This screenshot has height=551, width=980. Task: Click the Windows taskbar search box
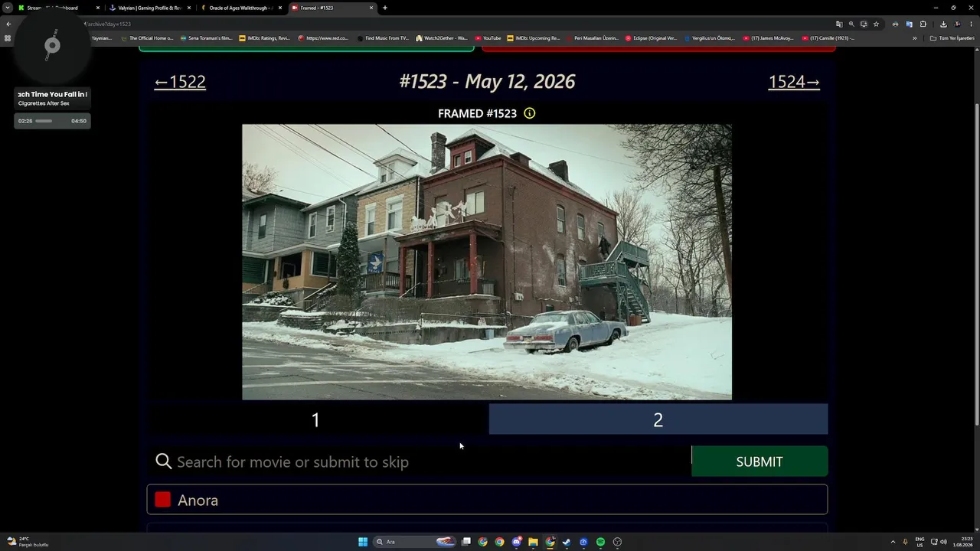[415, 542]
